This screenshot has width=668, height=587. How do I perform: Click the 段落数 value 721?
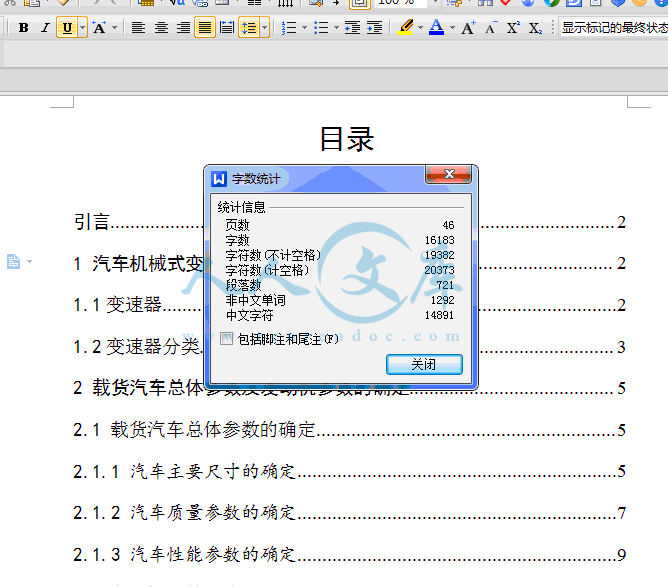[x=445, y=285]
